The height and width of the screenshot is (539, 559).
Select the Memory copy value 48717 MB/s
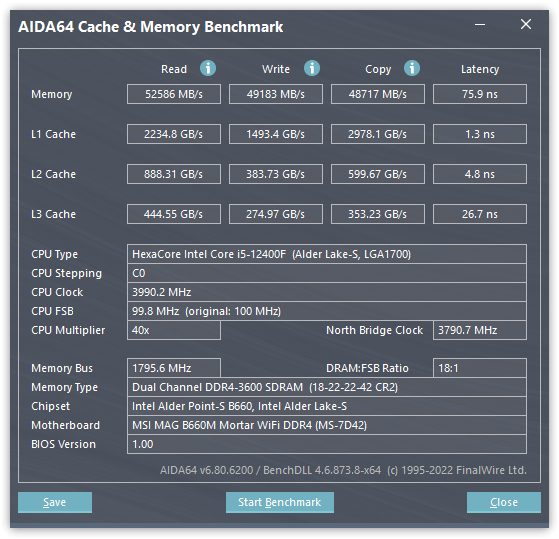pos(378,94)
